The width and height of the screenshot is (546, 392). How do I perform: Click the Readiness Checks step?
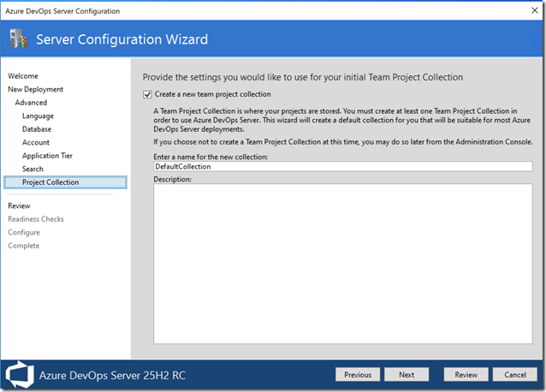(x=36, y=219)
